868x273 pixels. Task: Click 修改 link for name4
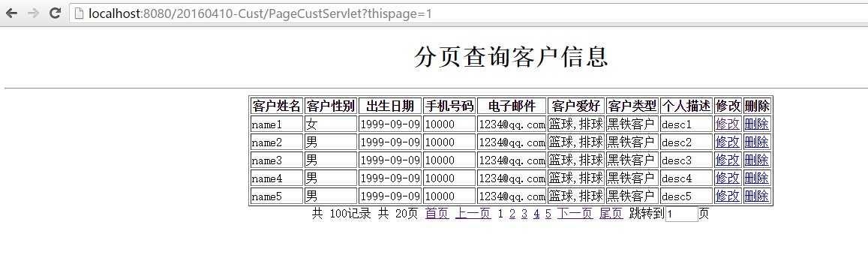pyautogui.click(x=728, y=178)
